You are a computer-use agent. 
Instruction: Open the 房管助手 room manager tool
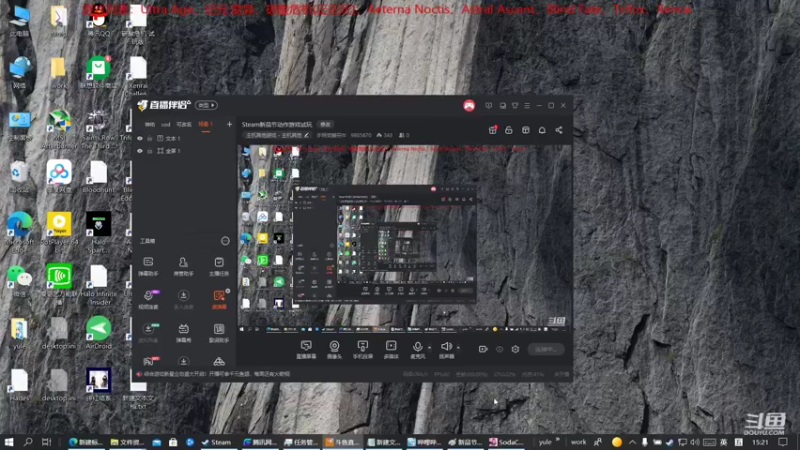(183, 266)
